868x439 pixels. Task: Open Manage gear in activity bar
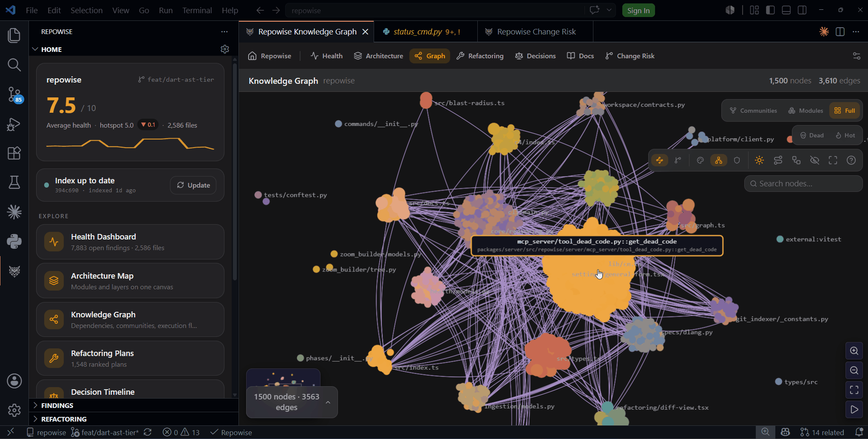[14, 410]
